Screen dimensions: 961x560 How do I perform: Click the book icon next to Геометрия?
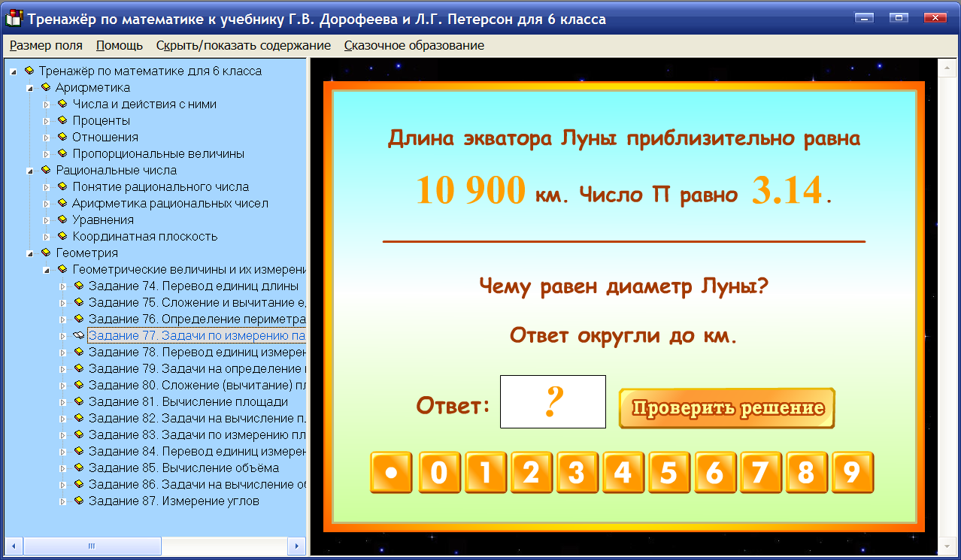47,253
